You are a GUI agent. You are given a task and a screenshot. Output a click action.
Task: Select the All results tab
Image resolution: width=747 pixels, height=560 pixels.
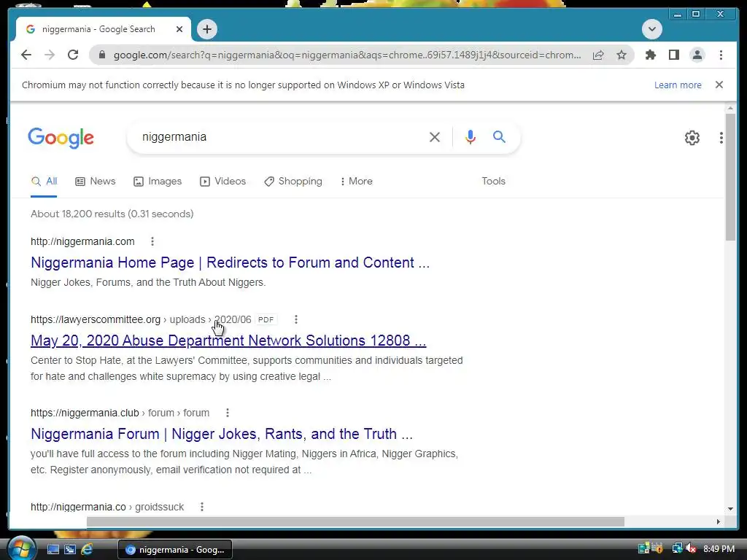pos(44,182)
